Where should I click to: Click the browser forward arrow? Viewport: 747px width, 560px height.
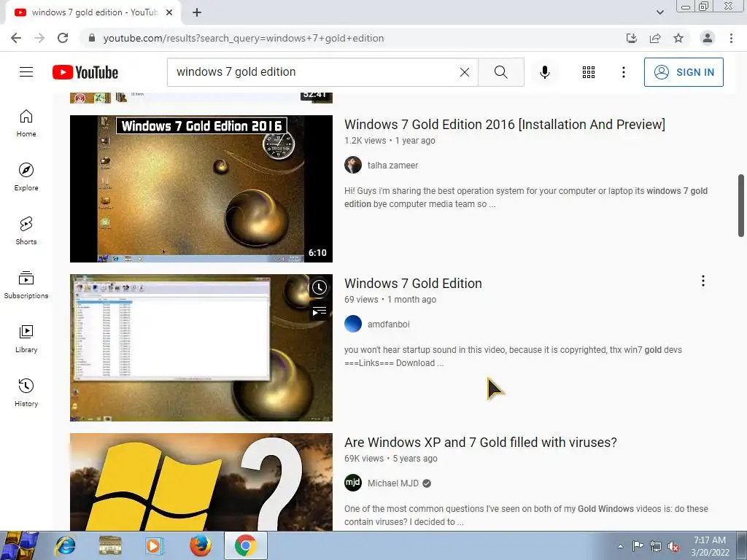point(39,38)
